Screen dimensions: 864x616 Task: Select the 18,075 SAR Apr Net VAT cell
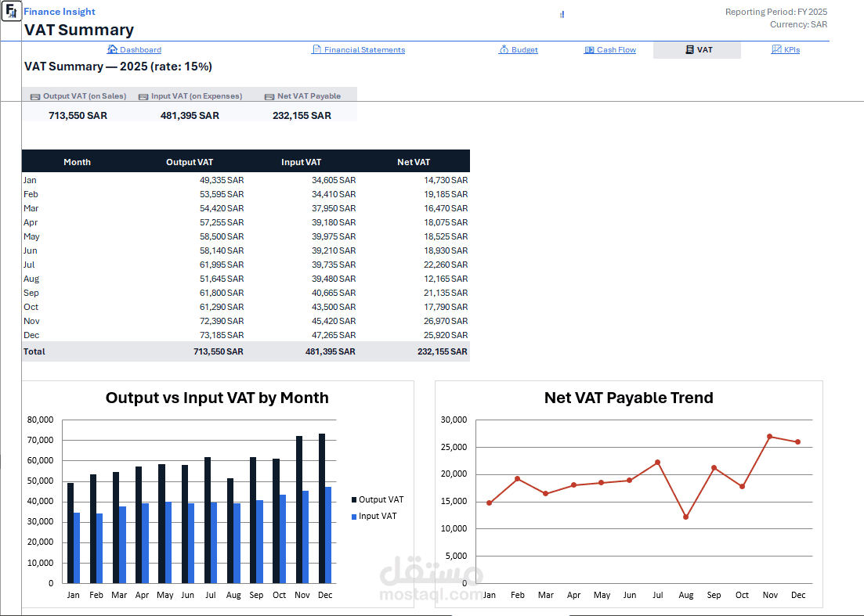(446, 222)
